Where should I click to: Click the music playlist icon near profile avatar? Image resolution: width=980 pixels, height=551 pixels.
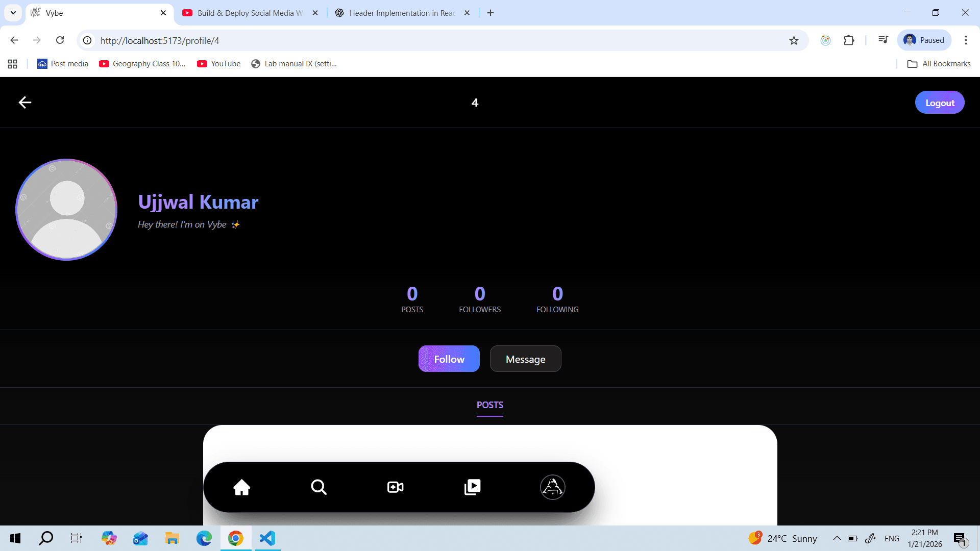(884, 40)
